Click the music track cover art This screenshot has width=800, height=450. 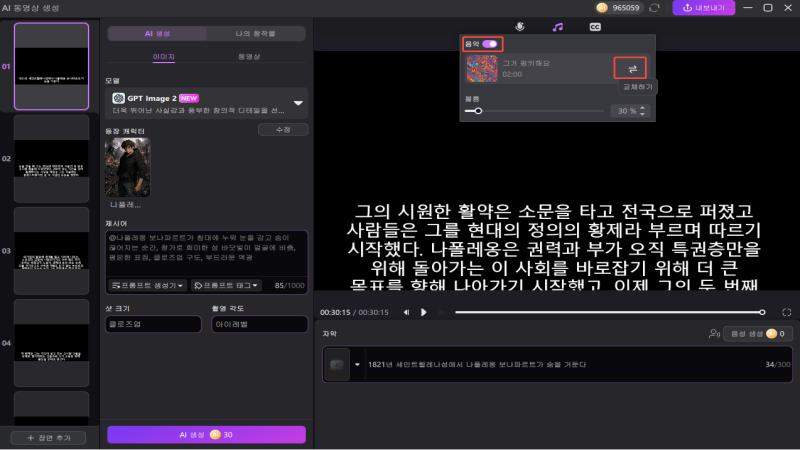pos(482,69)
